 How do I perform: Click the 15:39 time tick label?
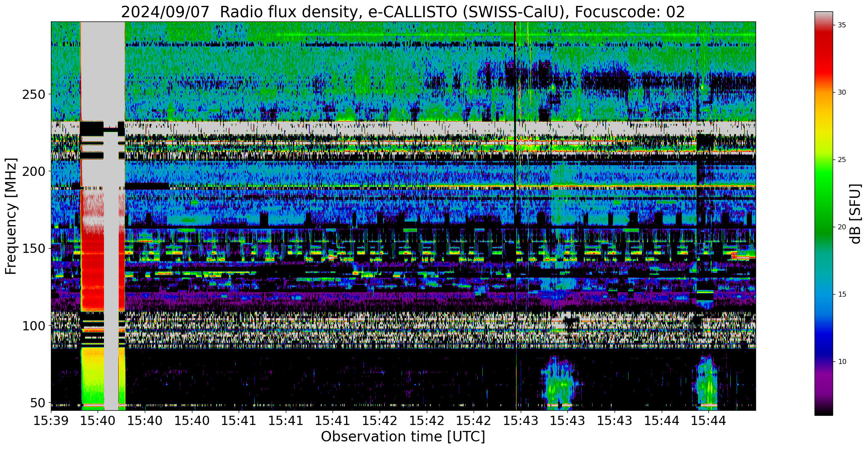[51, 420]
